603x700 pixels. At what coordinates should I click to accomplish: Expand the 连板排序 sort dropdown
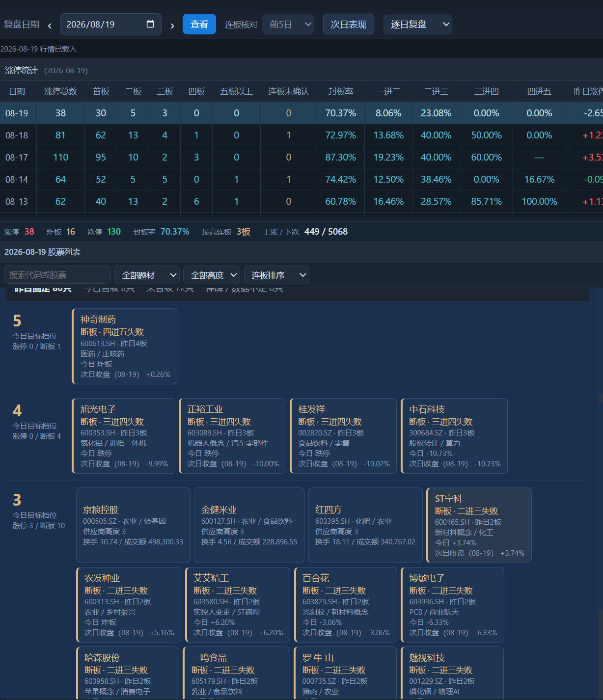[x=276, y=275]
